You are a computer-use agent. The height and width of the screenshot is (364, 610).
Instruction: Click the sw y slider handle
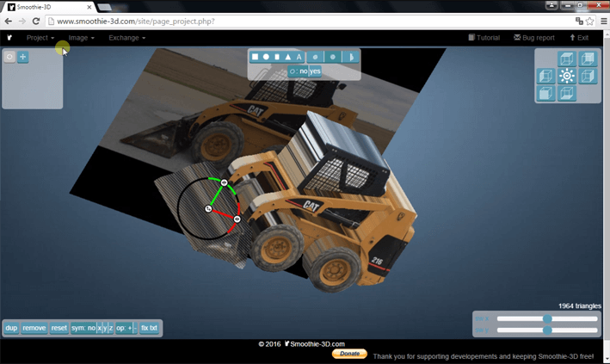tap(547, 330)
